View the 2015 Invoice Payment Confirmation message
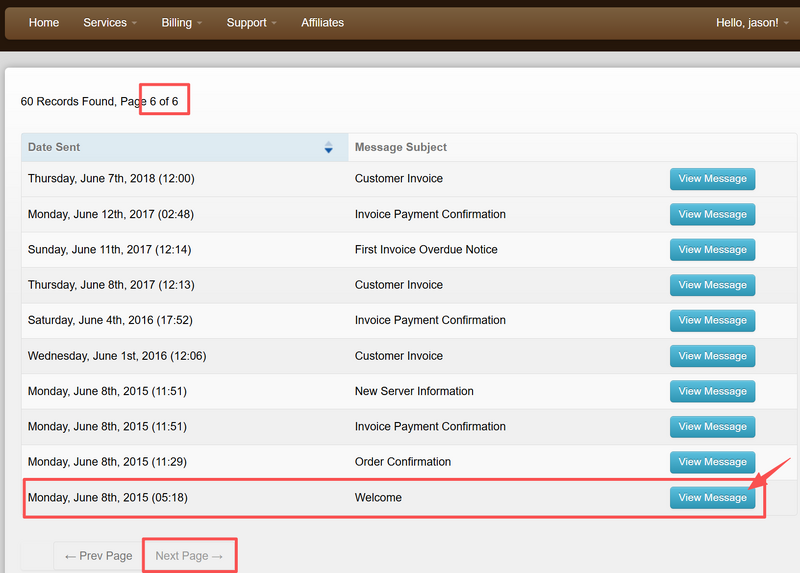The image size is (800, 573). pos(712,427)
